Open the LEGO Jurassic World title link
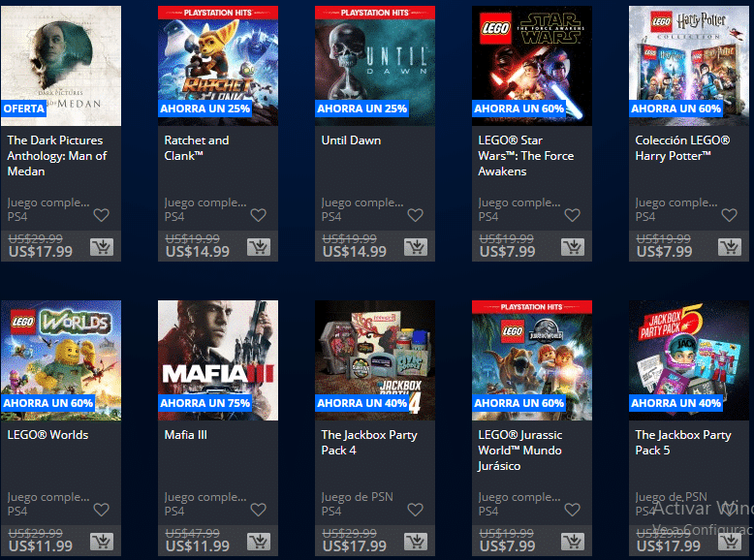 [x=519, y=451]
